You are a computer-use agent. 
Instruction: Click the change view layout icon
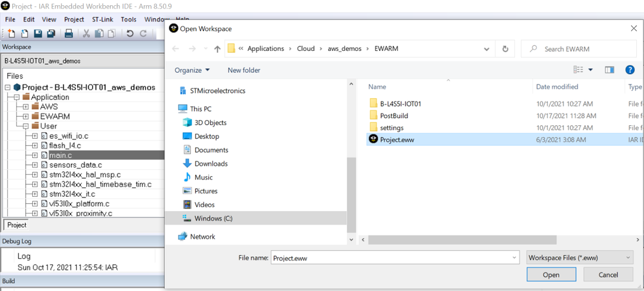pos(579,70)
